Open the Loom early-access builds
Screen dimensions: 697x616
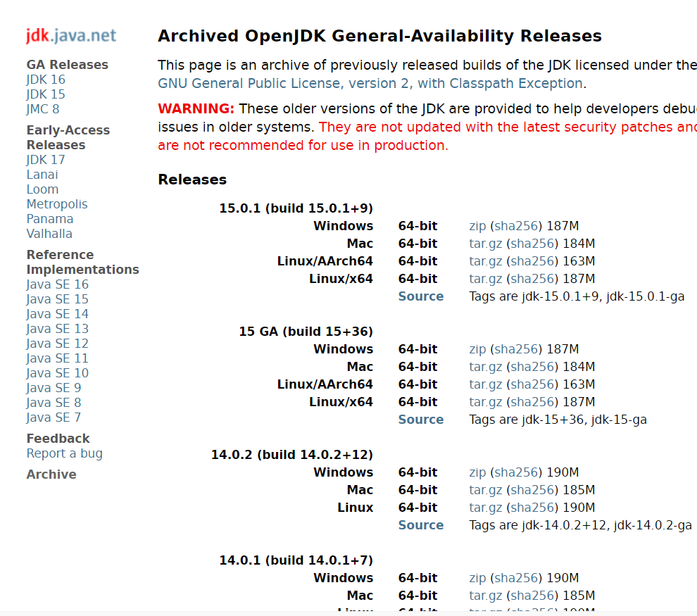click(42, 189)
